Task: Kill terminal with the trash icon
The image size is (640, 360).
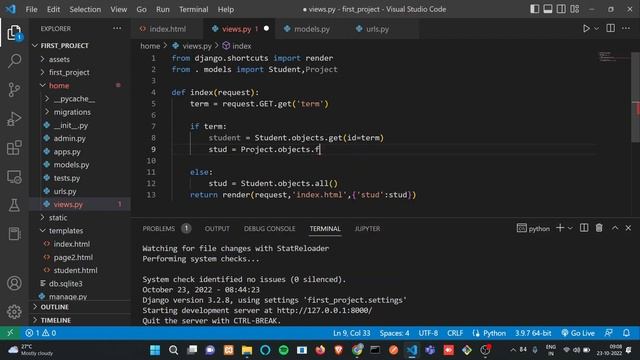Action: (599, 228)
